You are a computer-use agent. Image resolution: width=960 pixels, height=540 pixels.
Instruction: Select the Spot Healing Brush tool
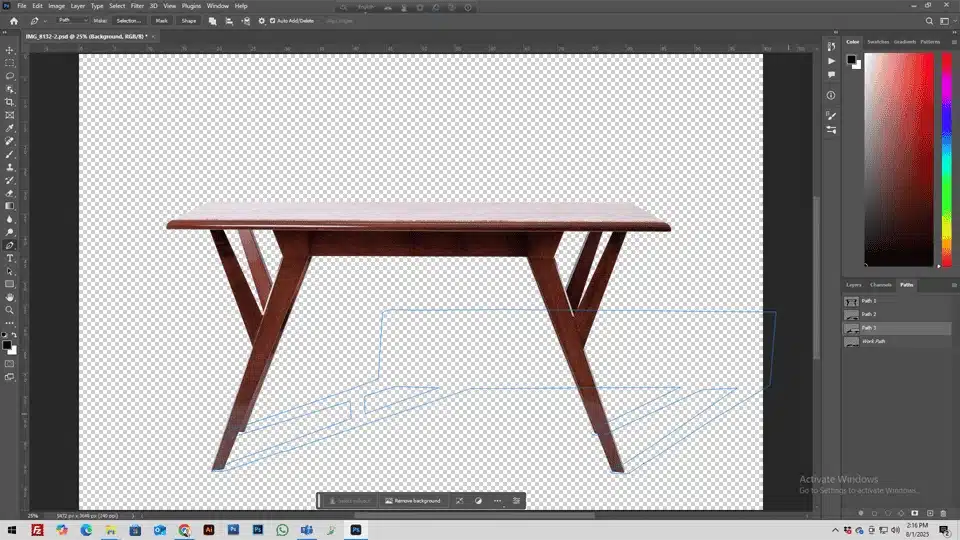point(10,141)
